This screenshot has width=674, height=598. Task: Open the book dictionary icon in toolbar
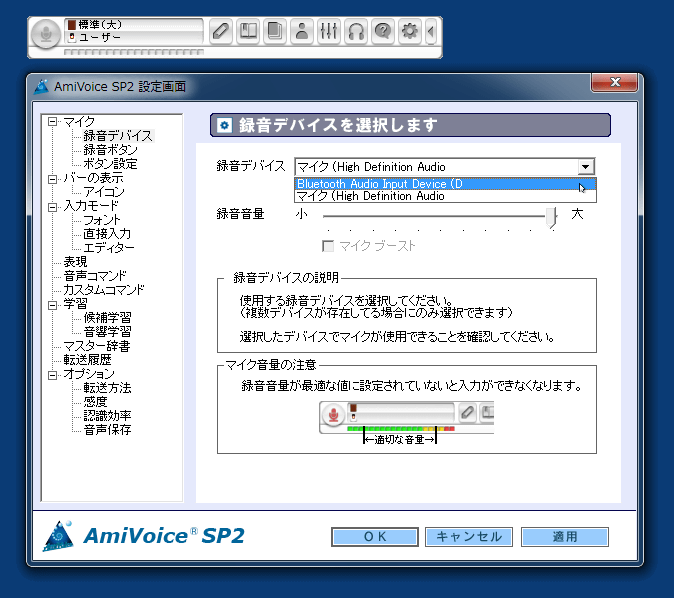click(x=248, y=31)
